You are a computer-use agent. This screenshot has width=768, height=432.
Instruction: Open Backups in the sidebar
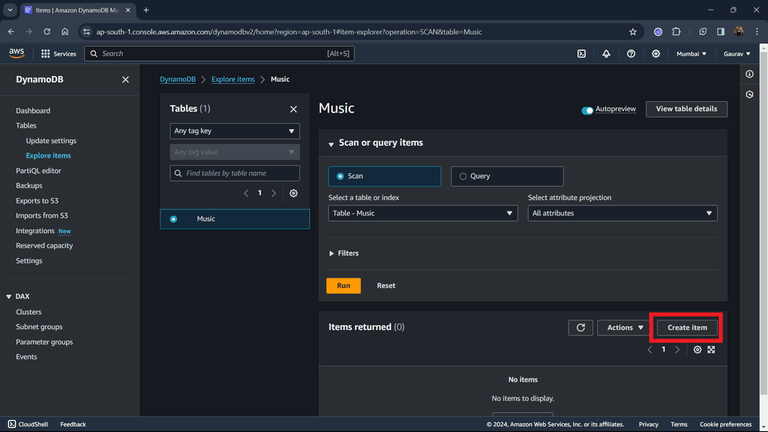29,186
